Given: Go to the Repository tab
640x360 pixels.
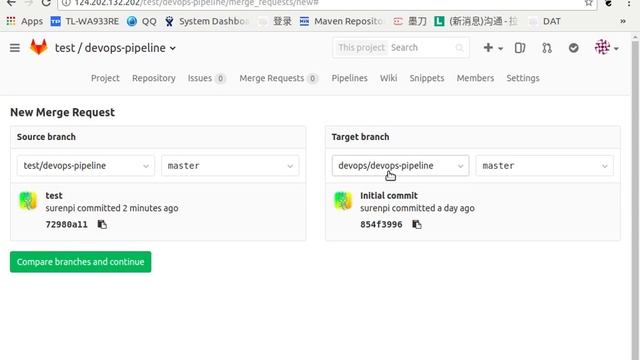Looking at the screenshot, I should coord(154,78).
